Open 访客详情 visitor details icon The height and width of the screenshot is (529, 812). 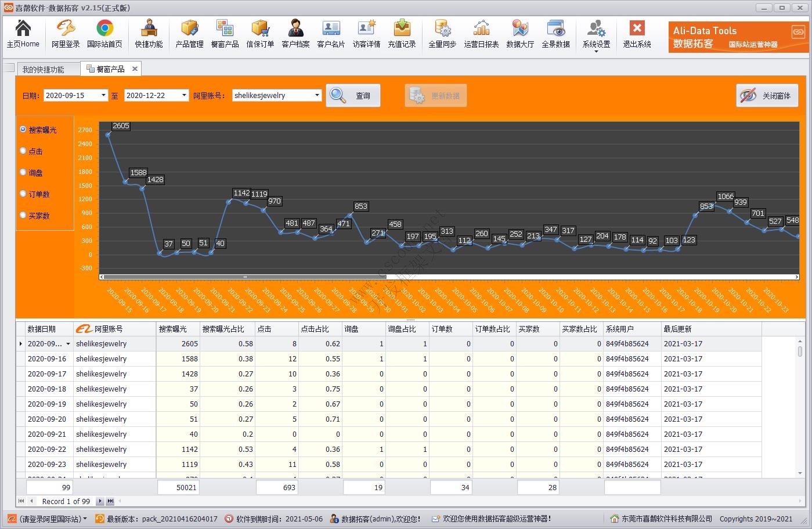click(366, 34)
